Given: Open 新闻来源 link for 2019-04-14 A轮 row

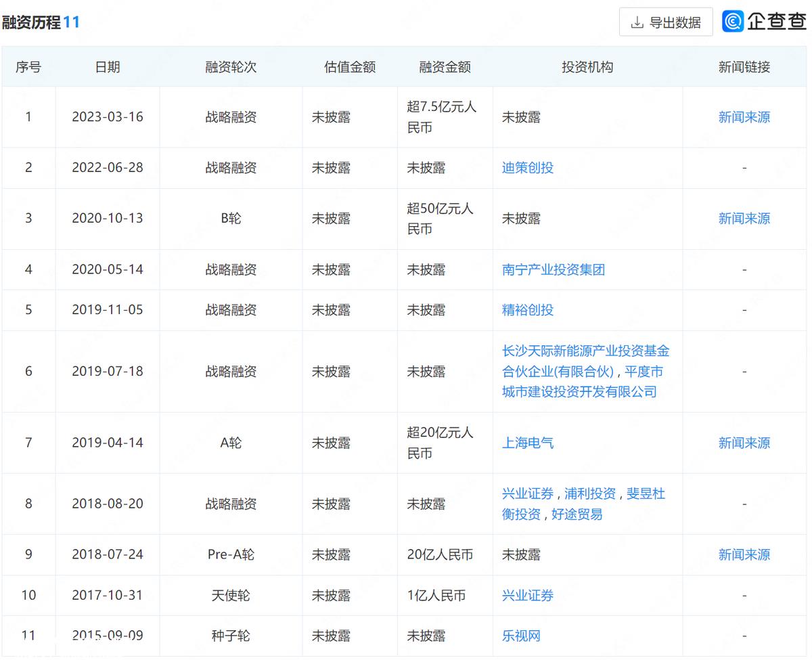Looking at the screenshot, I should click(744, 443).
